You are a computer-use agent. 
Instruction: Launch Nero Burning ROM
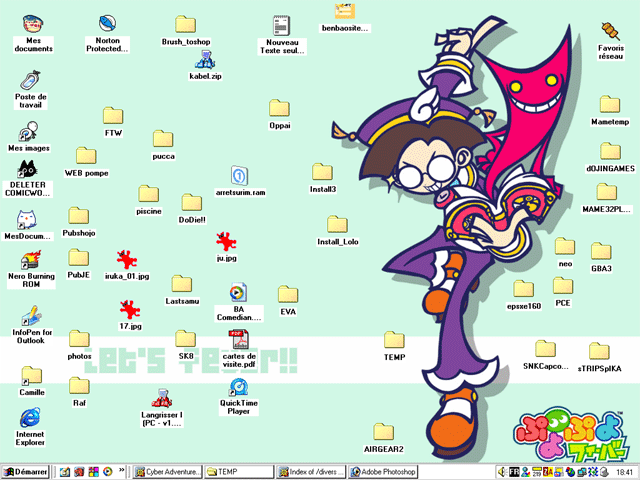click(x=31, y=260)
